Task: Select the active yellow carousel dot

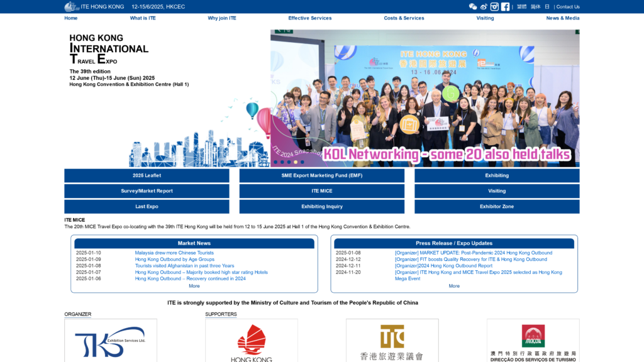Action: pyautogui.click(x=296, y=162)
